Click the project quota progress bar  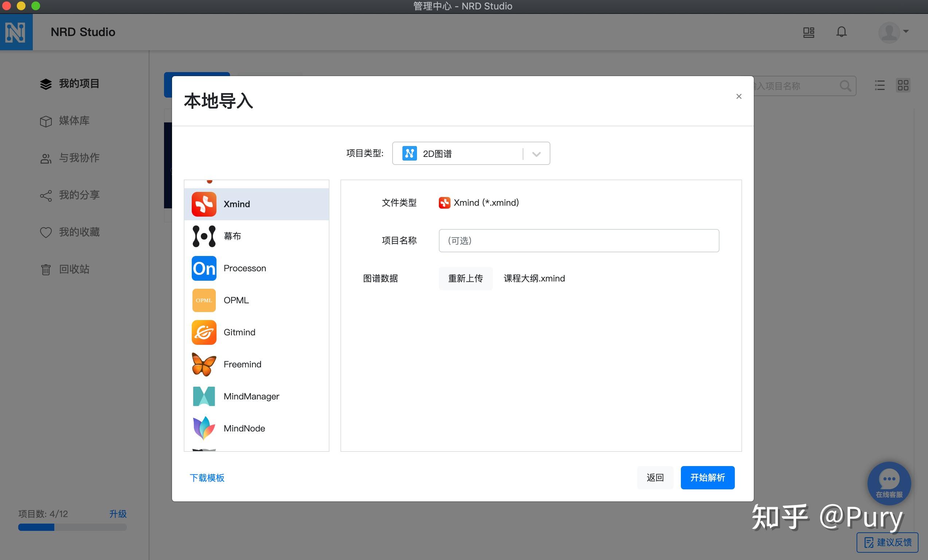[x=72, y=527]
